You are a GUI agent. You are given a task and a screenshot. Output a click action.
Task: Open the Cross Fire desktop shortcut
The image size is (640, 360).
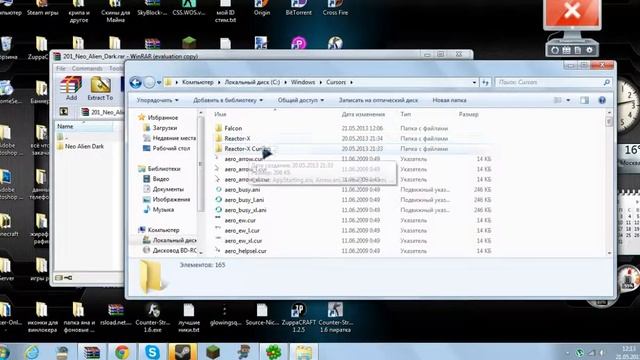pos(335,8)
